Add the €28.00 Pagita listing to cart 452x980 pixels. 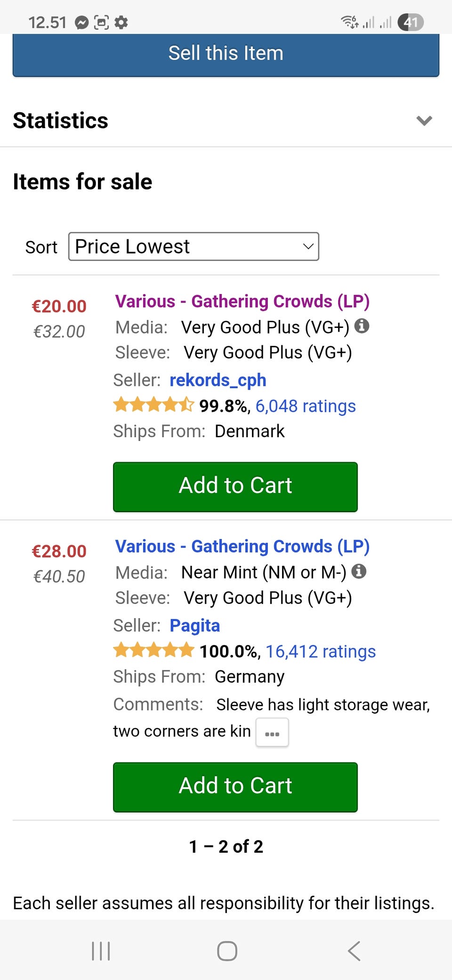[235, 786]
